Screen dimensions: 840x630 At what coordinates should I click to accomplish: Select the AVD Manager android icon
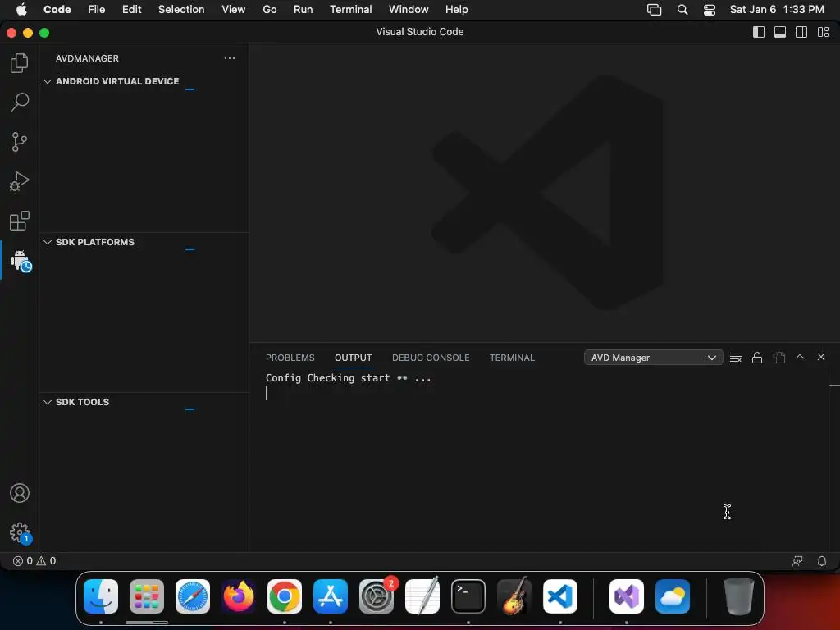[21, 260]
